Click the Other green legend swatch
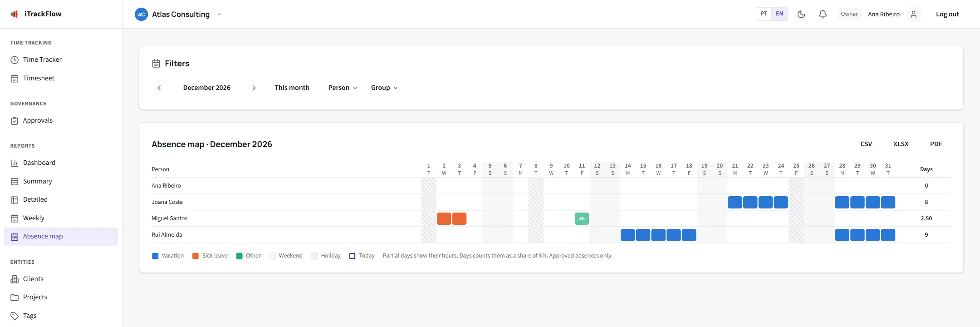This screenshot has height=327, width=980. point(240,256)
